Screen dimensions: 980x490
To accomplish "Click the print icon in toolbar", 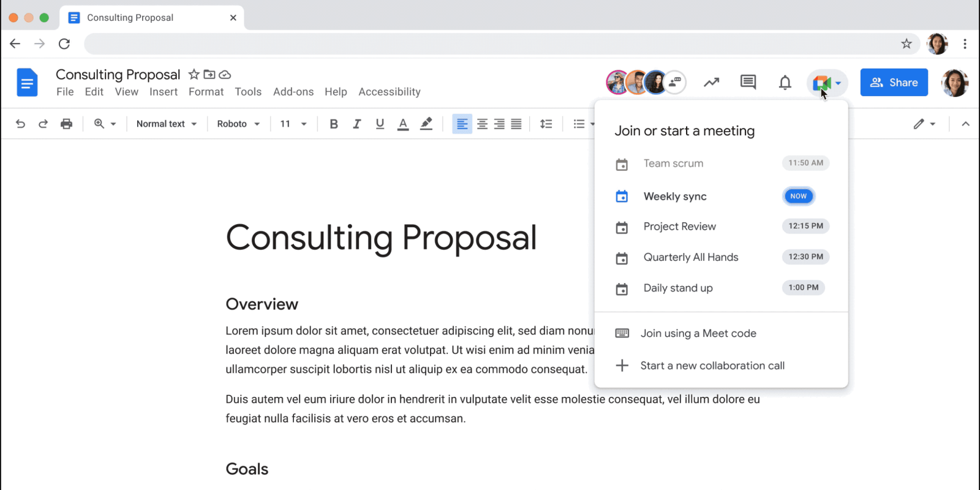I will (x=66, y=124).
